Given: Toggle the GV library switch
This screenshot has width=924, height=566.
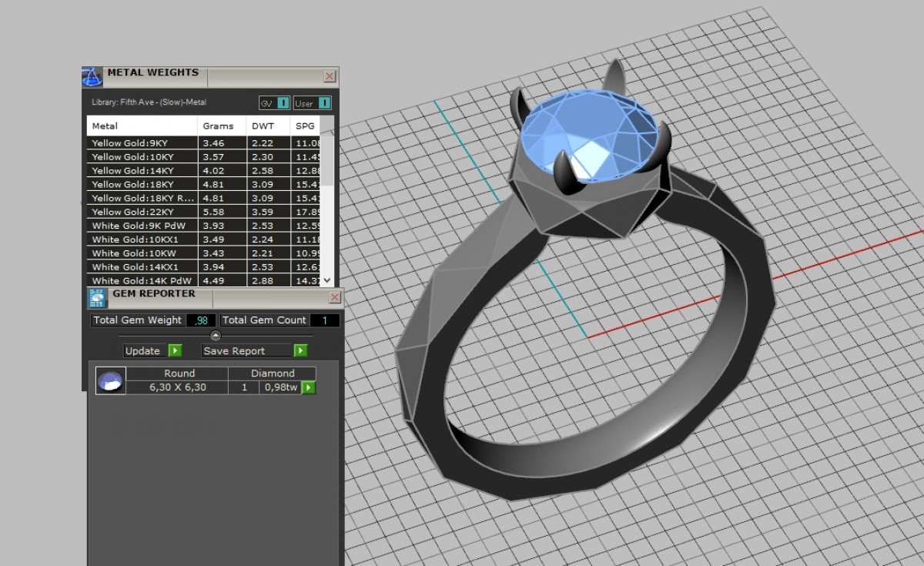Looking at the screenshot, I should pyautogui.click(x=283, y=103).
